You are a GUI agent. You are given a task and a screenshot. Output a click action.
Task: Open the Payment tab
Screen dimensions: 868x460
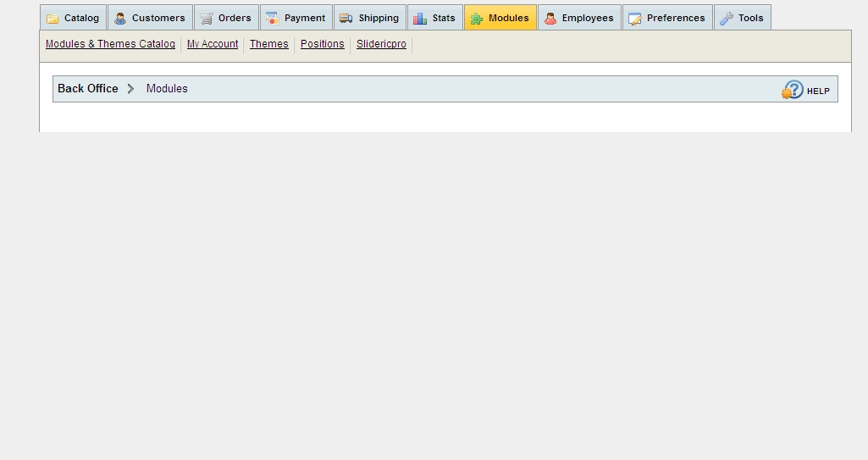(x=296, y=18)
